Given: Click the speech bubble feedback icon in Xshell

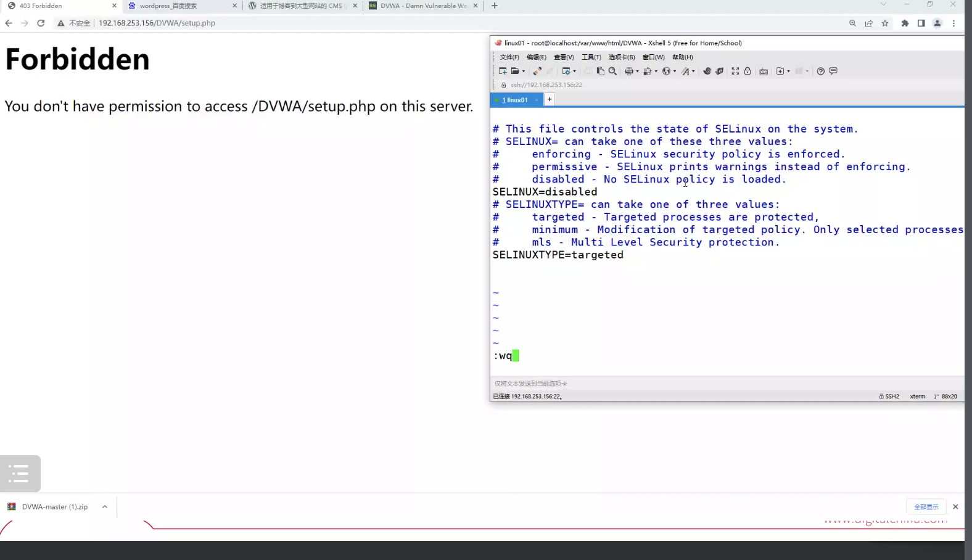Looking at the screenshot, I should (x=833, y=71).
